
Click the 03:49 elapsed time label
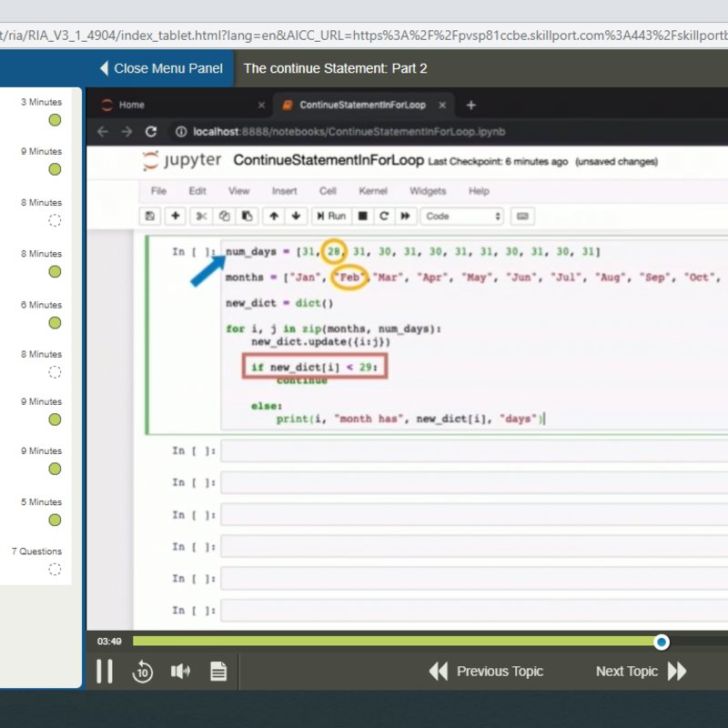click(109, 642)
